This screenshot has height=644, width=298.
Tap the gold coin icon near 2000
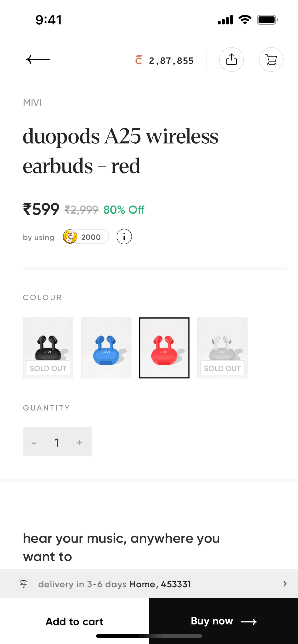click(x=70, y=237)
